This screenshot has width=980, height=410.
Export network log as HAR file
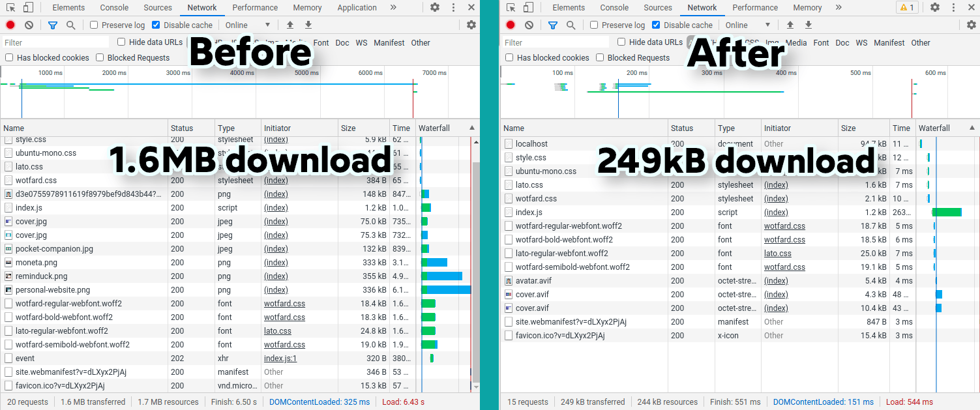click(x=307, y=24)
